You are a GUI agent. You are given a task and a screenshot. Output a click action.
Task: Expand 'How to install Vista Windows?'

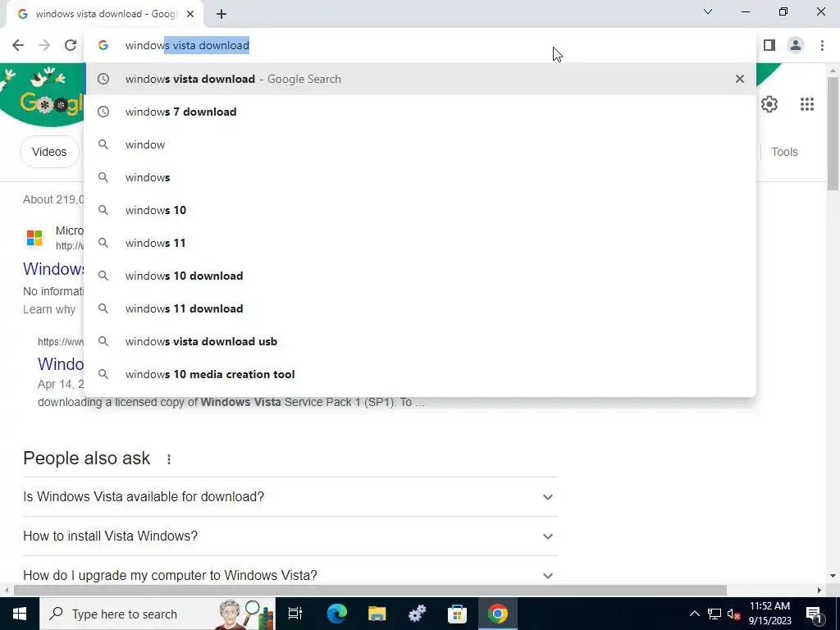(290, 536)
